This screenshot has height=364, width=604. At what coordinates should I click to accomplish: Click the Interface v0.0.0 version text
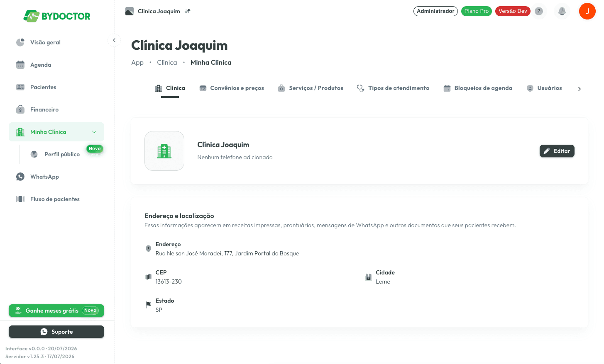41,349
